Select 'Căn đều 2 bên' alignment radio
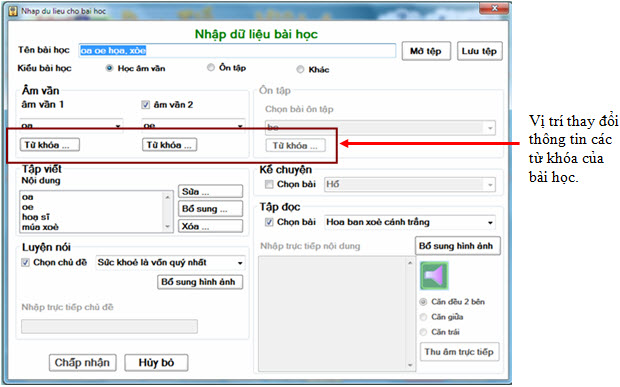 423,302
